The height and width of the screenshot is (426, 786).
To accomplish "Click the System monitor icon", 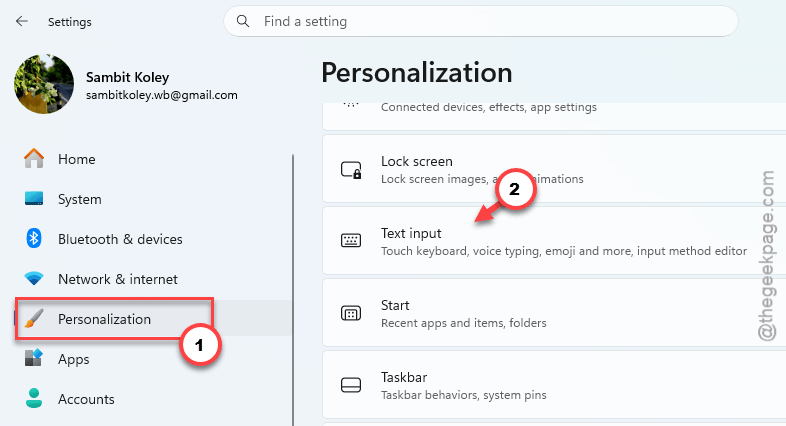I will coord(34,198).
